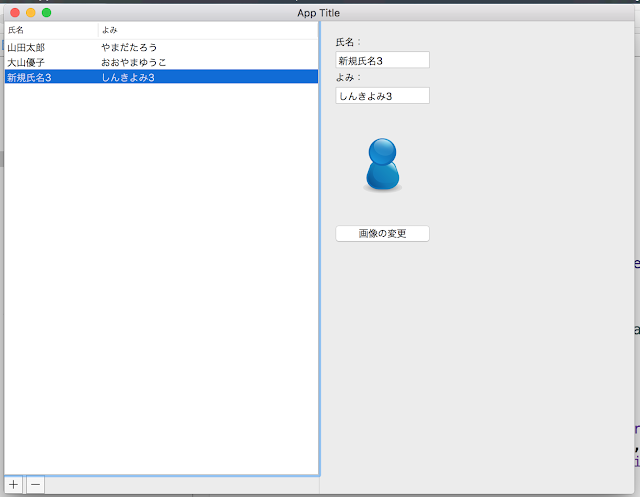Click the やまだたろう cell
The height and width of the screenshot is (497, 640).
click(x=129, y=47)
